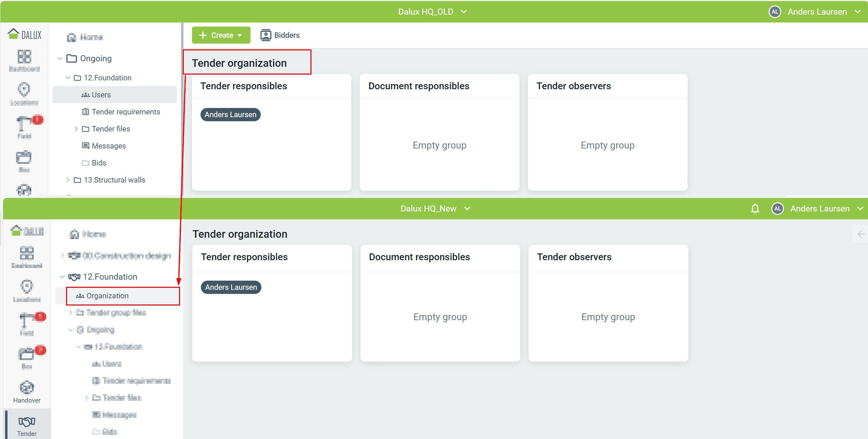Click the notification bell icon
868x439 pixels.
755,208
